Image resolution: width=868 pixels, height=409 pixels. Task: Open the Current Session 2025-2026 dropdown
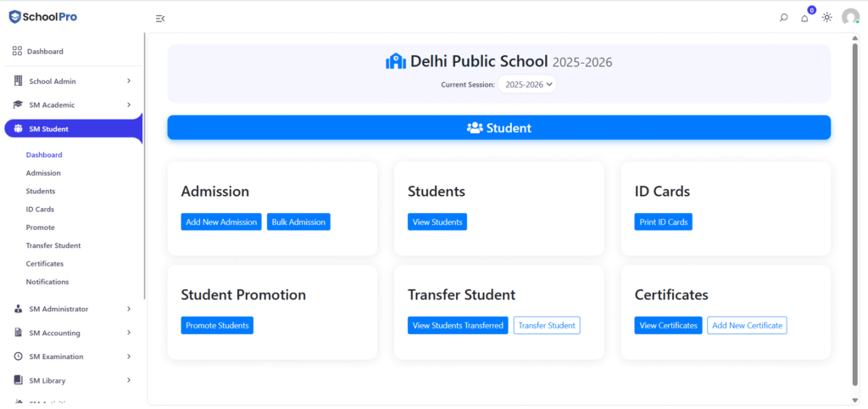[x=527, y=85]
